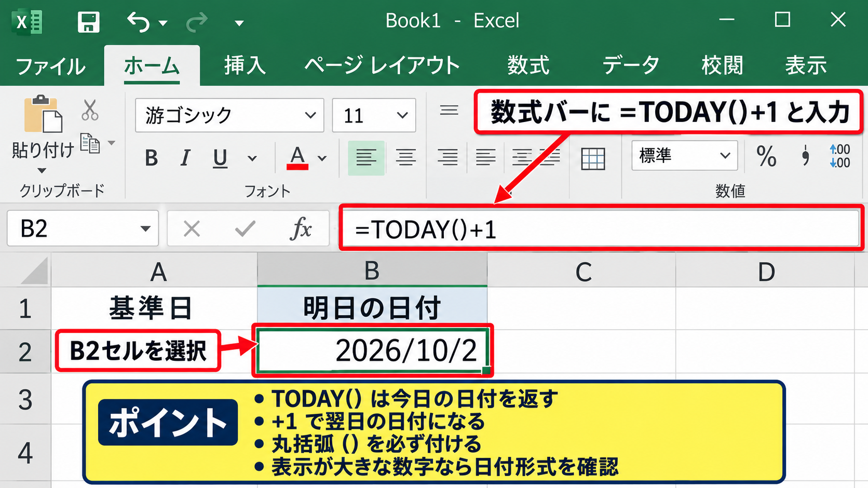This screenshot has height=488, width=868.
Task: Toggle right text alignment
Action: tap(447, 157)
